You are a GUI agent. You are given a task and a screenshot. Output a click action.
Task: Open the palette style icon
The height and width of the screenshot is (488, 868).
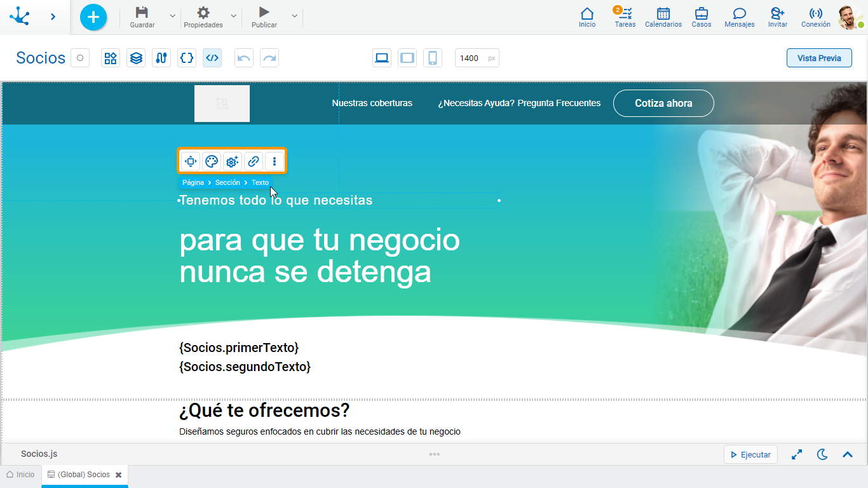tap(212, 161)
